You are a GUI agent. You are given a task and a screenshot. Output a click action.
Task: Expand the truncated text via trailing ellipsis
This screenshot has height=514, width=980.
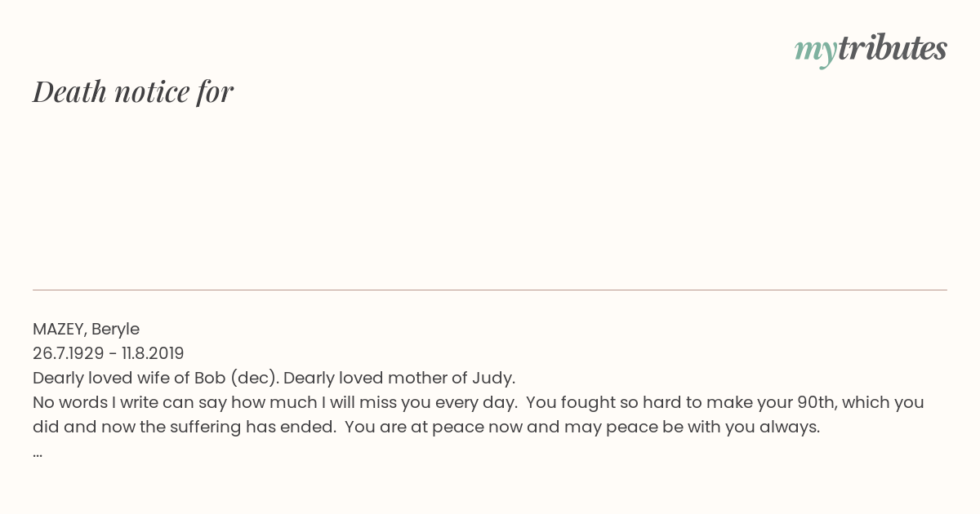38,454
